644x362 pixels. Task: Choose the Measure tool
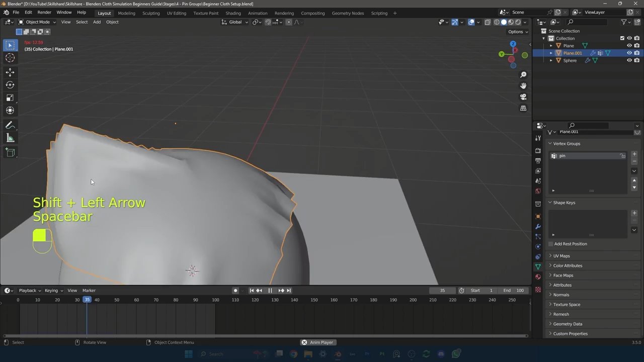click(10, 138)
